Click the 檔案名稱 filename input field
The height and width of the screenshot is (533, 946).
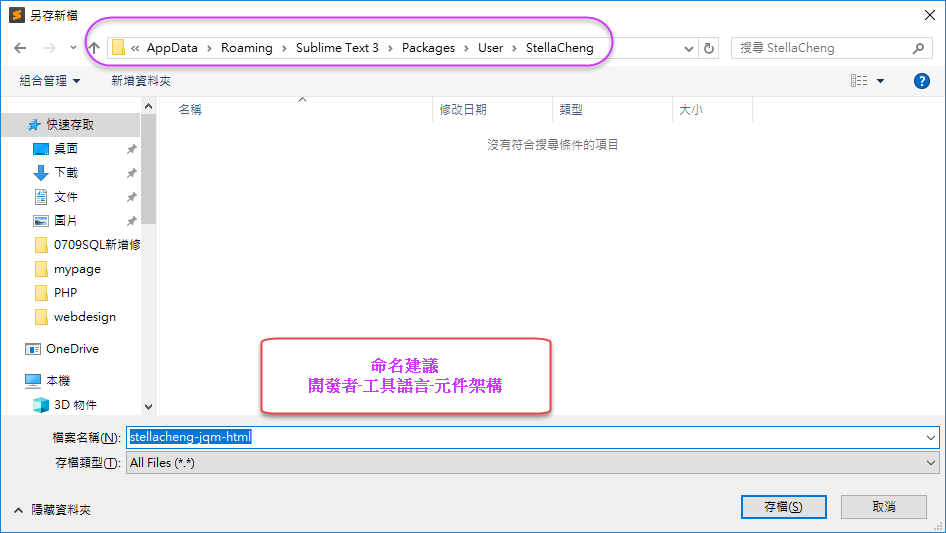pyautogui.click(x=530, y=437)
